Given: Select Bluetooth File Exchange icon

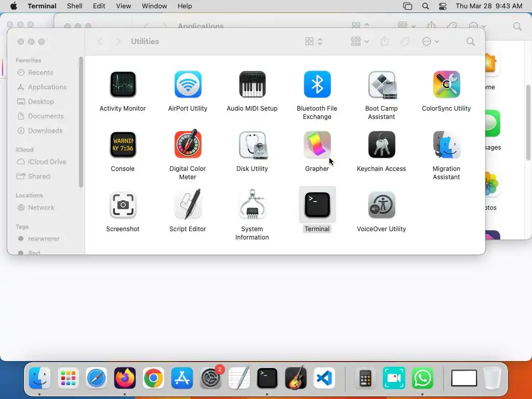Looking at the screenshot, I should (317, 85).
